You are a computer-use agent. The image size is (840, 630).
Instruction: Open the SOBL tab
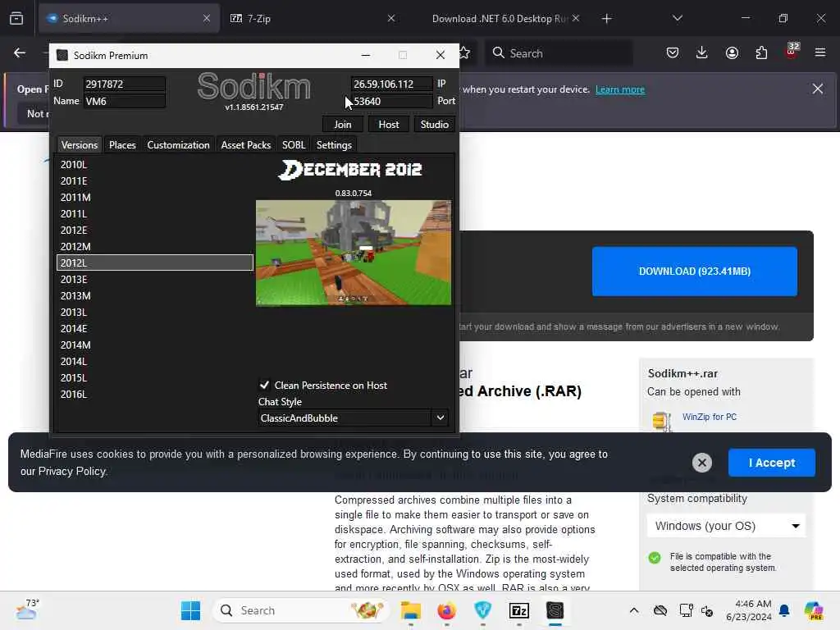point(294,144)
